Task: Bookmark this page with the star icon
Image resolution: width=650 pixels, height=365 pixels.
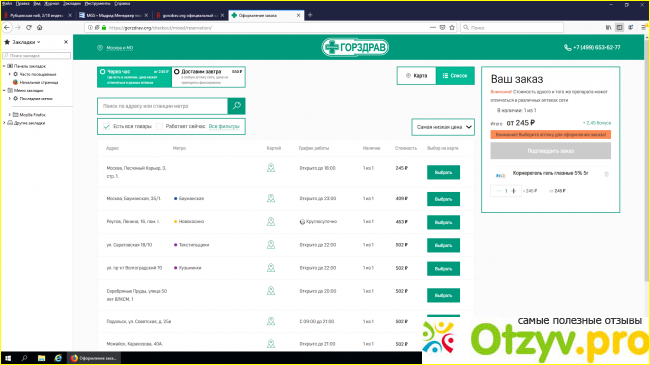Action: tap(452, 27)
